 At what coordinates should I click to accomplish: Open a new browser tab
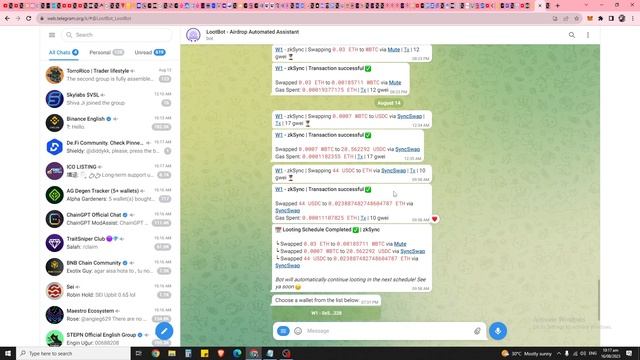558,6
